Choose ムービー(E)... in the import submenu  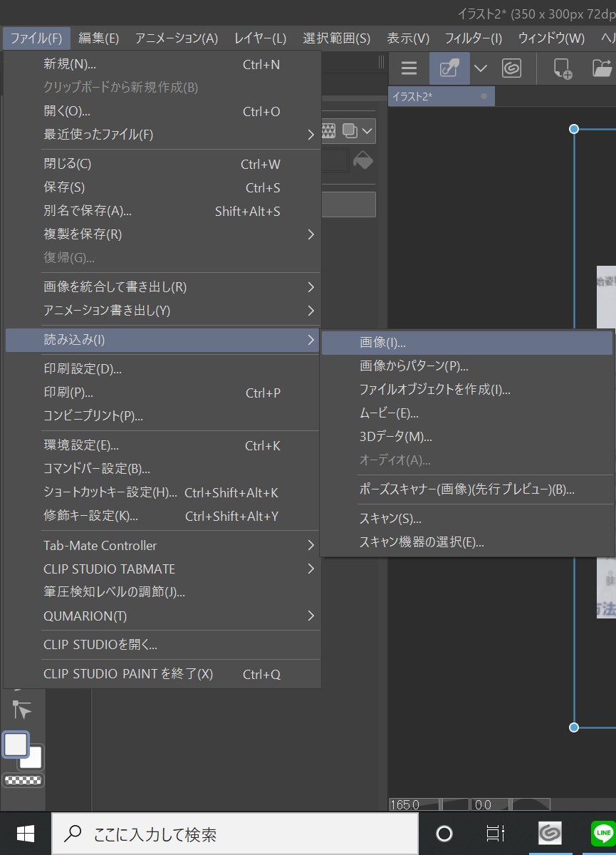pyautogui.click(x=467, y=413)
